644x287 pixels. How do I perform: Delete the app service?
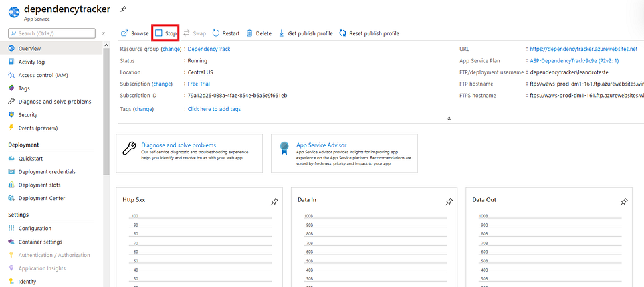coord(259,33)
